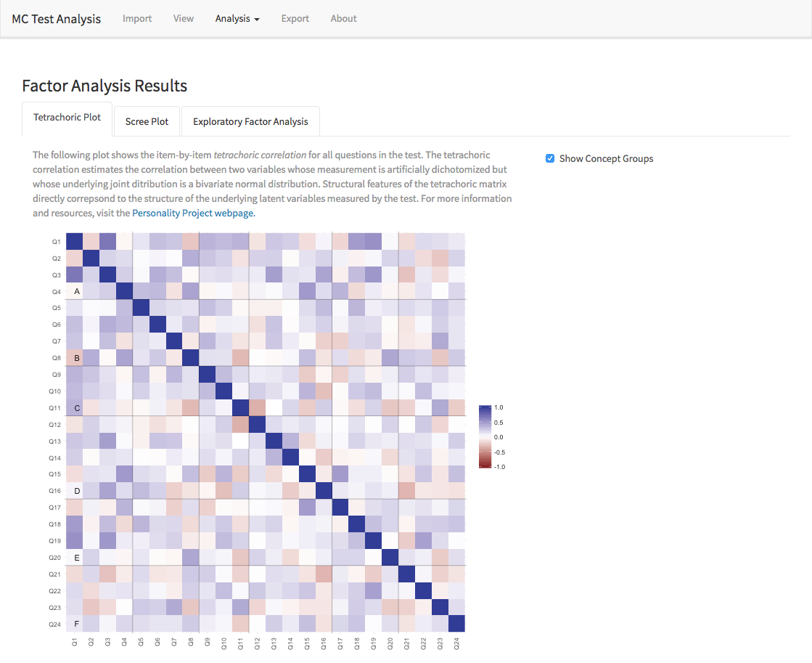This screenshot has height=663, width=812.
Task: Select the Tetrachoric Plot tab
Action: [67, 118]
